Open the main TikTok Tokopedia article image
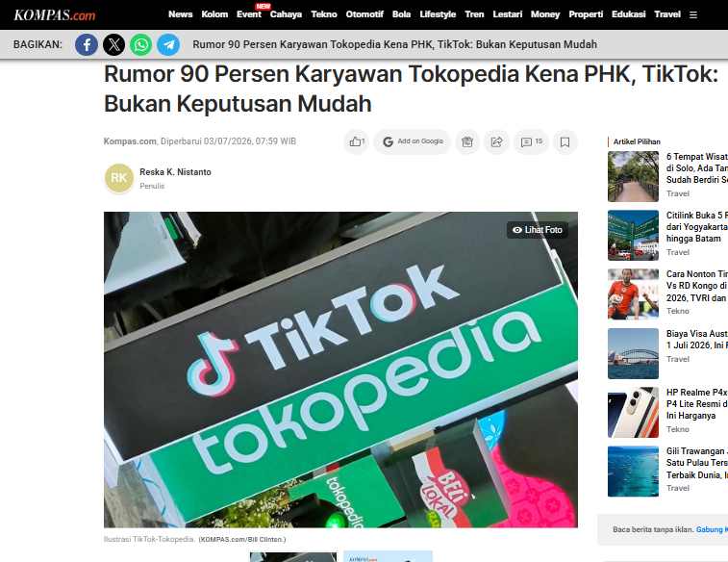The image size is (728, 562). click(340, 370)
